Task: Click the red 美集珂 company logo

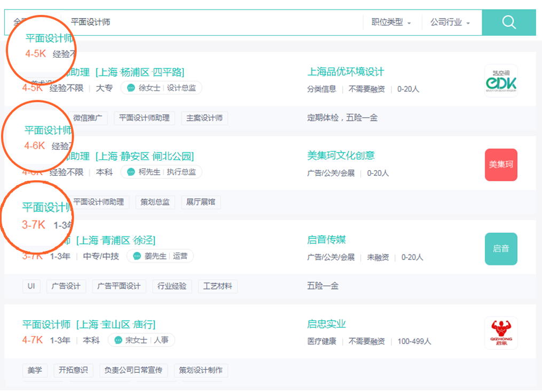Action: pyautogui.click(x=501, y=165)
